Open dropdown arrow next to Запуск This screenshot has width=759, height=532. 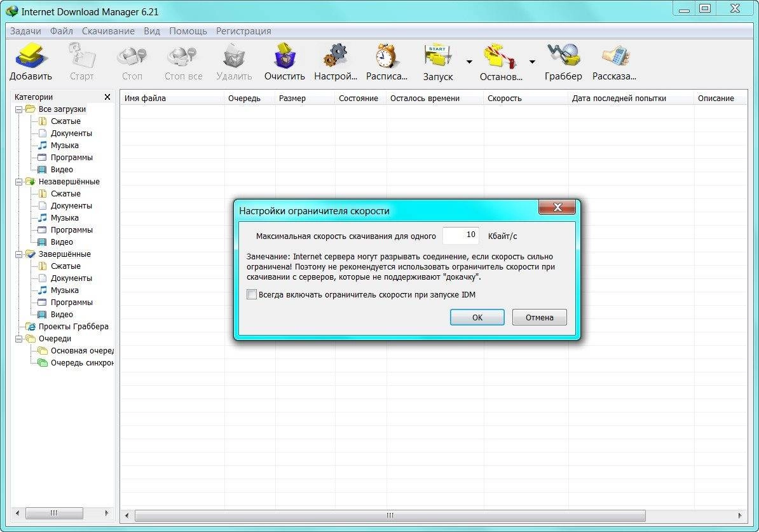click(469, 62)
